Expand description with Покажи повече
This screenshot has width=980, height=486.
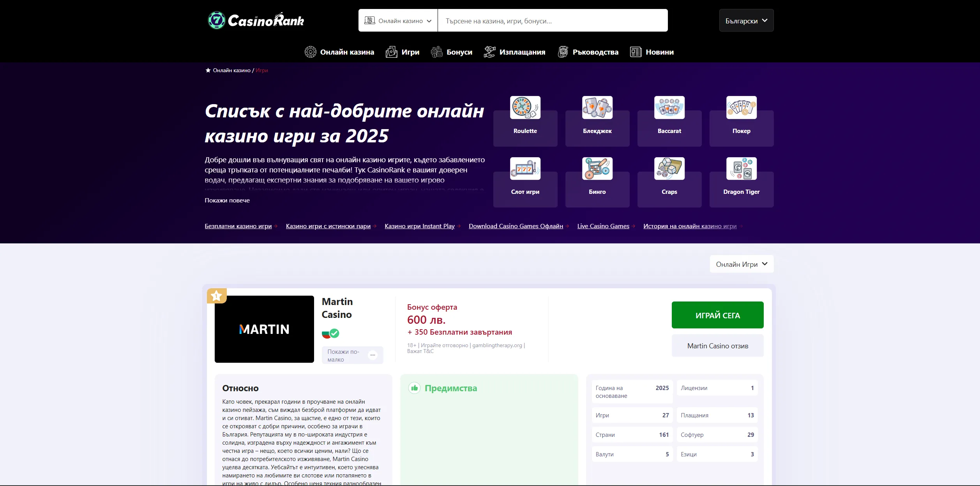[227, 200]
